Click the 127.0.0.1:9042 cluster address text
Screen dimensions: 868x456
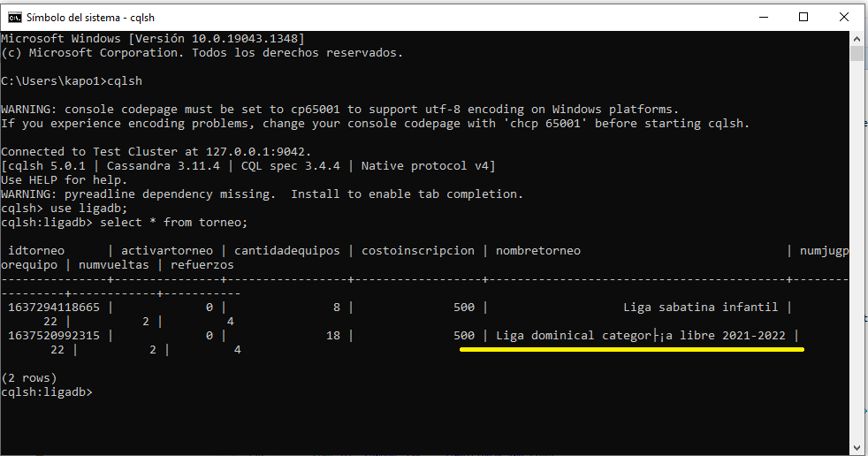click(x=258, y=151)
